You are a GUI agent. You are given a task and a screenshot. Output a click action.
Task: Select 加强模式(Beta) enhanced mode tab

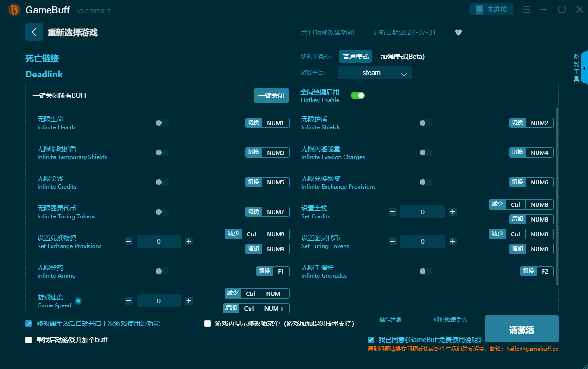coord(402,57)
